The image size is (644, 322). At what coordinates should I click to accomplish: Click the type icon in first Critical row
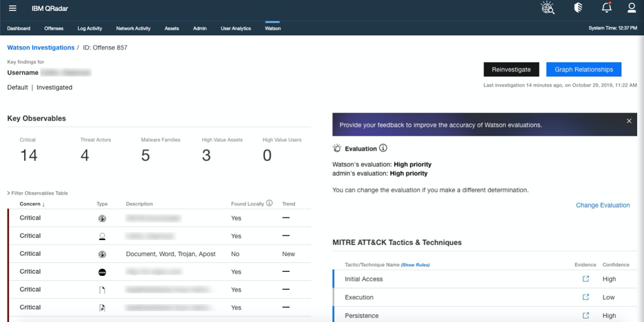[x=103, y=219]
